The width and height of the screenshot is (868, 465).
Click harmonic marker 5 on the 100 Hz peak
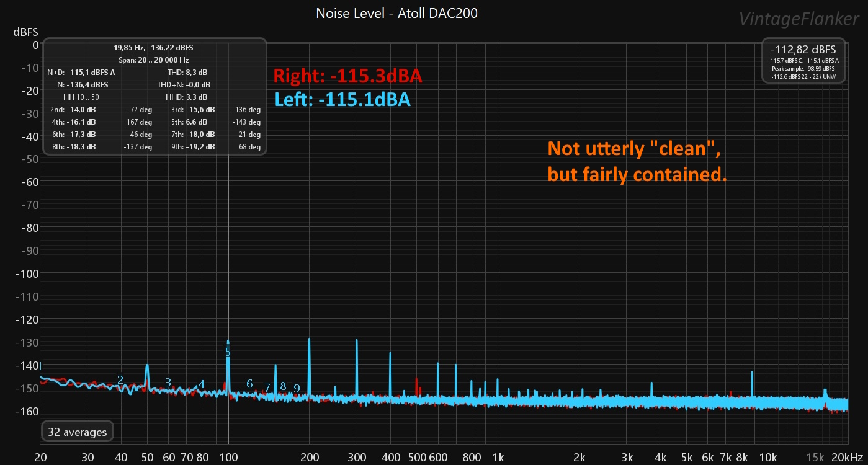pos(228,352)
